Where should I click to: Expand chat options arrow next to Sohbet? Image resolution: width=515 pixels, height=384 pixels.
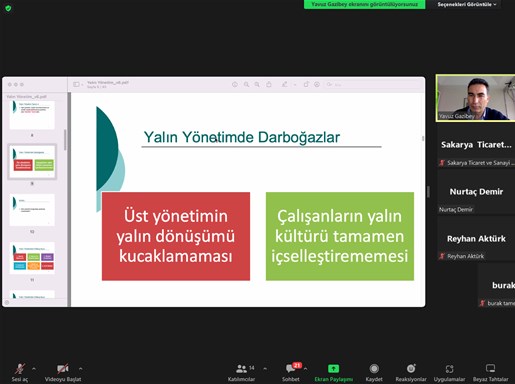305,369
